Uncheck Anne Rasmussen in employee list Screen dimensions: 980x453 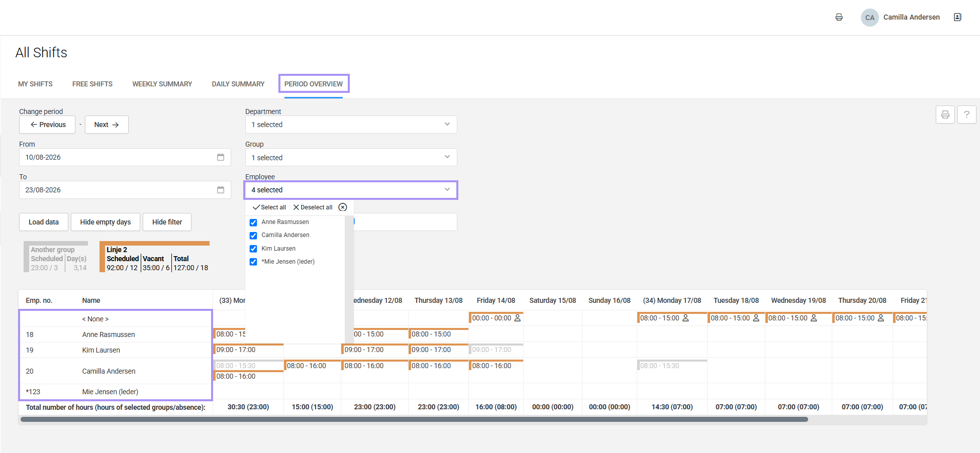[253, 222]
